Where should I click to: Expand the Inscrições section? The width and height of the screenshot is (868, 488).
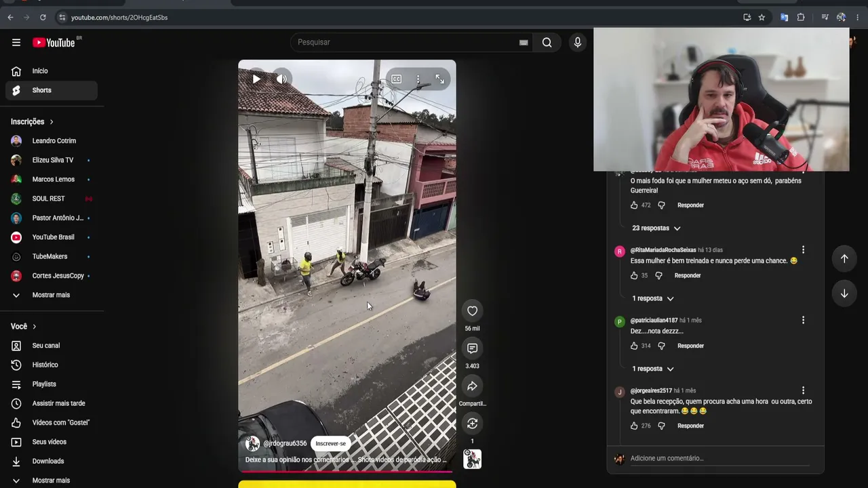pos(33,122)
